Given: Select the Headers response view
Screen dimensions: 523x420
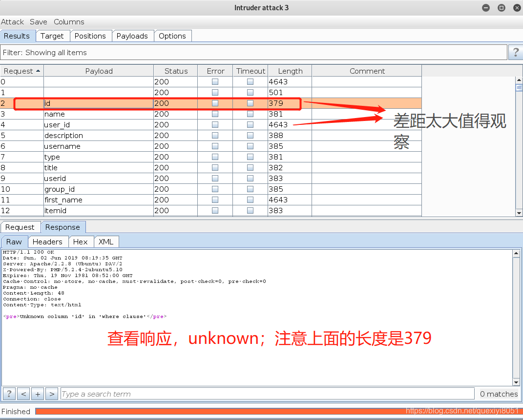Looking at the screenshot, I should 47,242.
